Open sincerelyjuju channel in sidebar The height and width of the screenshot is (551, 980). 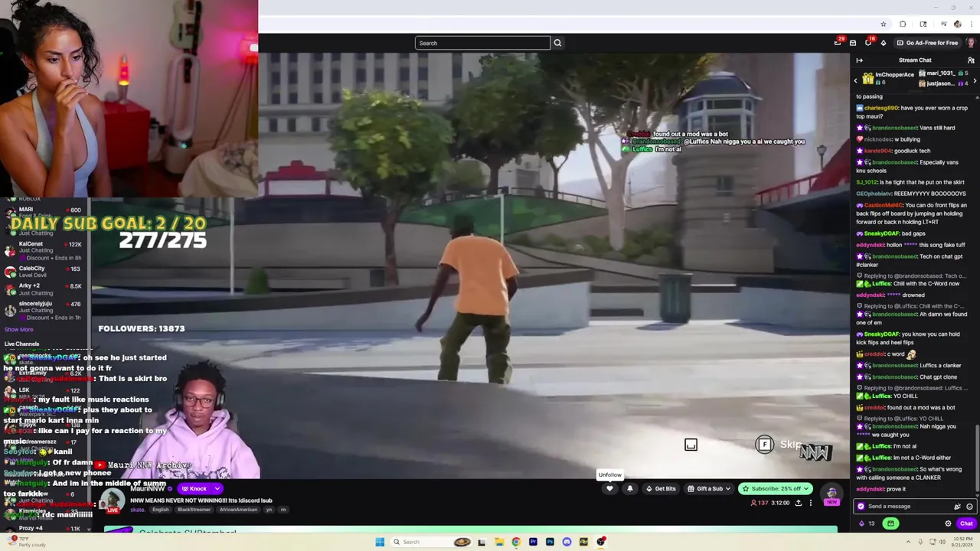click(44, 310)
